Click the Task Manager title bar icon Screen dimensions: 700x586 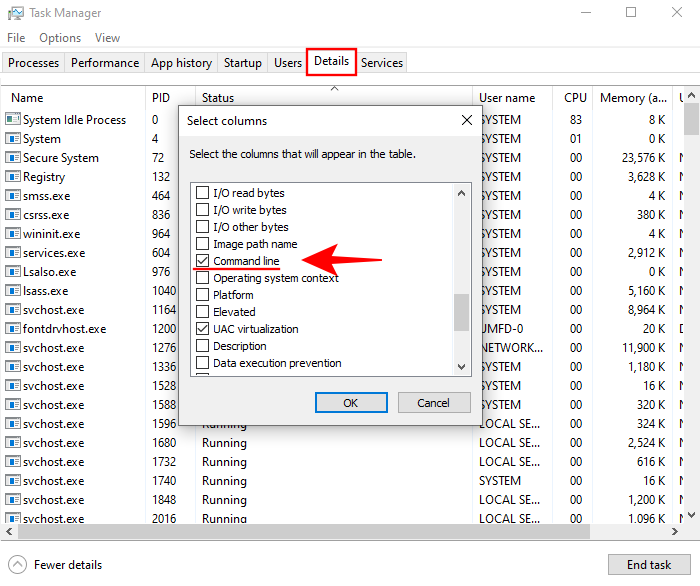coord(13,13)
